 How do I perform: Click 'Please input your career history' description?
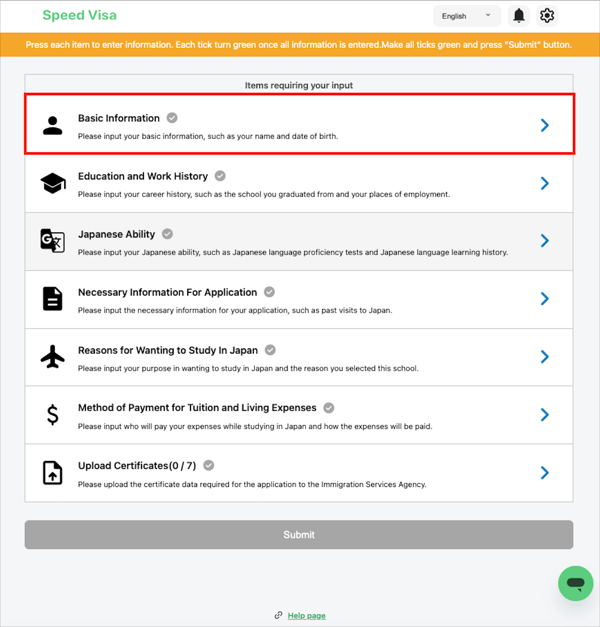click(x=264, y=194)
